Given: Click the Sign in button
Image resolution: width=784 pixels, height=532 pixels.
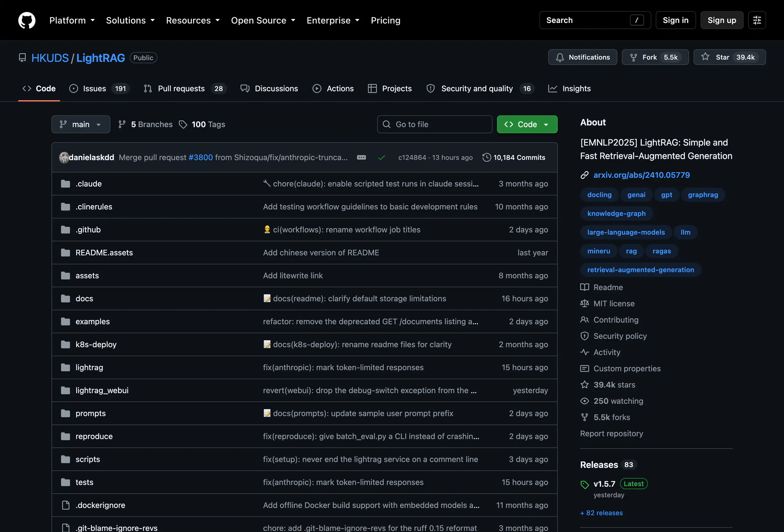Looking at the screenshot, I should pyautogui.click(x=675, y=20).
